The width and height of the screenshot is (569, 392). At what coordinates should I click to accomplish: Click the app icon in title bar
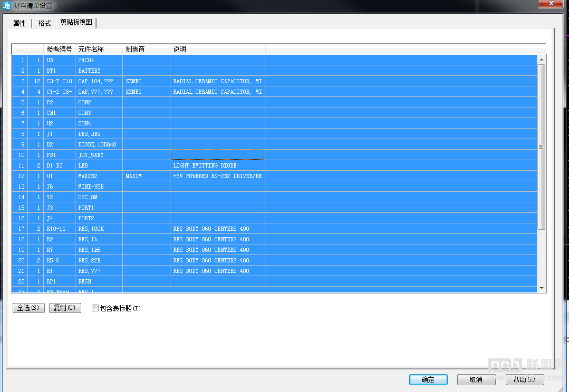6,5
